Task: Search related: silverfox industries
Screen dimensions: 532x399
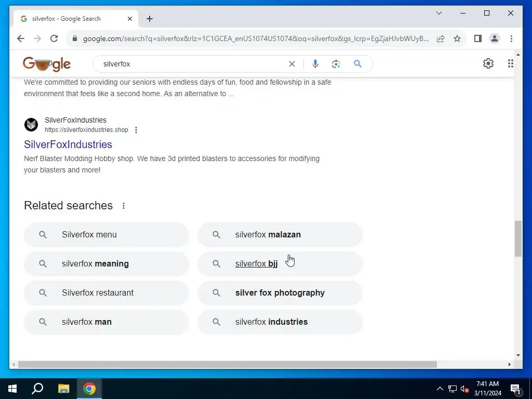Action: tap(280, 322)
